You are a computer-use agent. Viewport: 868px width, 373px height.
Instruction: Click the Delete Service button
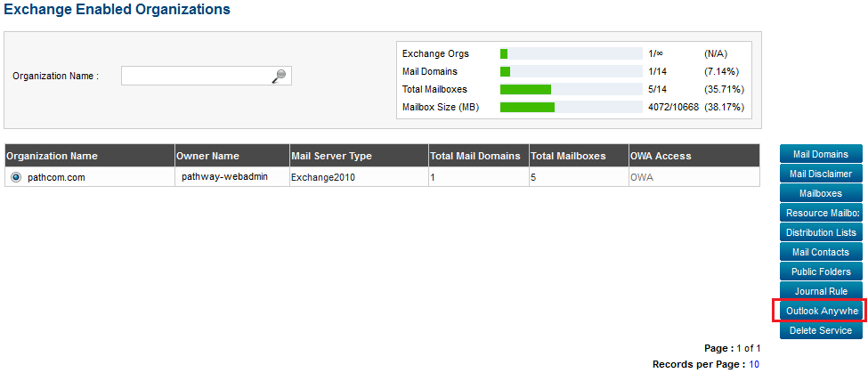821,330
